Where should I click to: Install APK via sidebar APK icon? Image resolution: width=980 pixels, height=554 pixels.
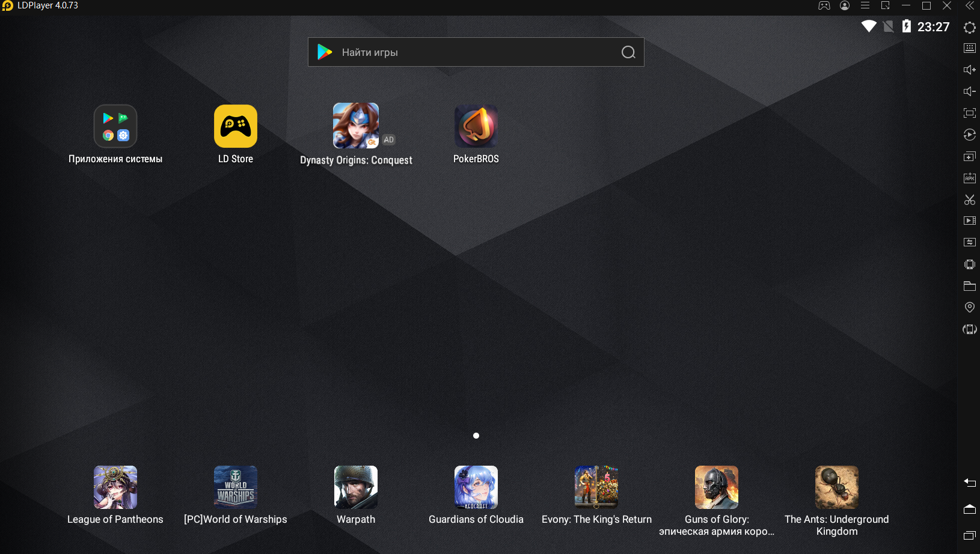970,178
